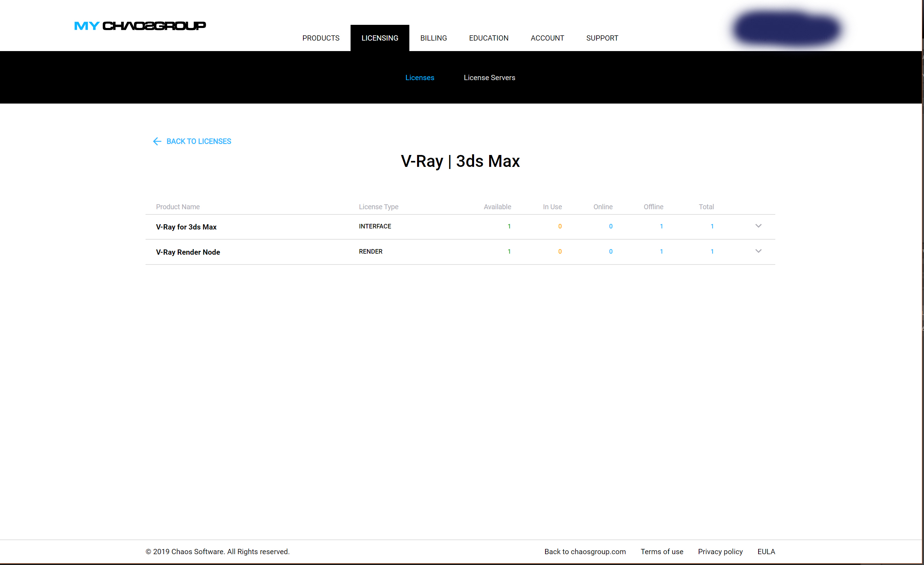Switch to the Licenses sub-tab
Viewport: 924px width, 565px height.
click(419, 78)
